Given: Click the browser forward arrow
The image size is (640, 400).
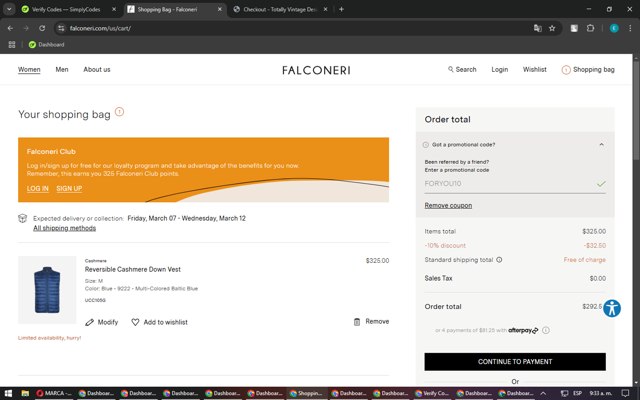Looking at the screenshot, I should click(x=26, y=28).
